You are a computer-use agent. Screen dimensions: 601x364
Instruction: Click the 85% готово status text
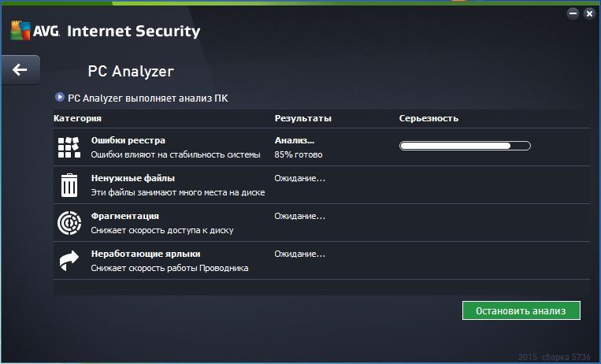pyautogui.click(x=299, y=154)
